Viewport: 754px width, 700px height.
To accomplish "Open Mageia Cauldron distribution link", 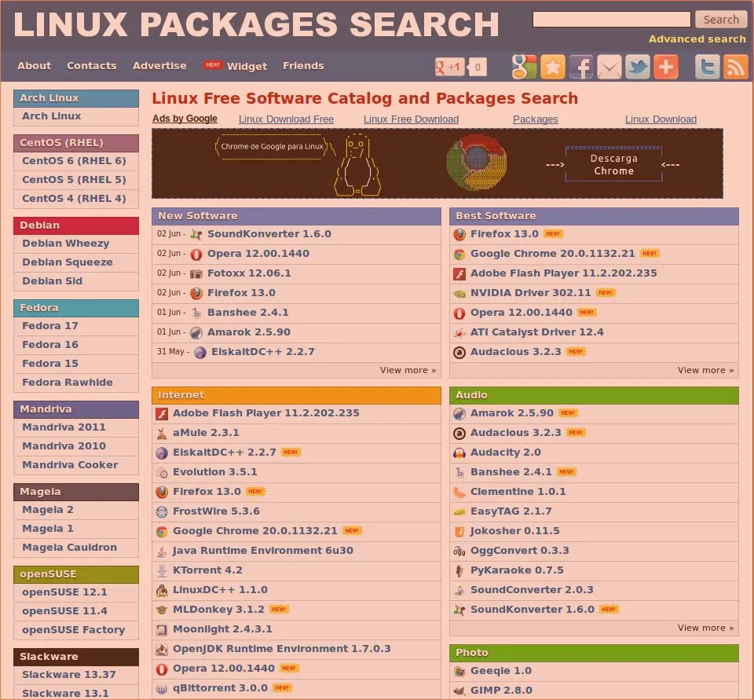I will click(69, 548).
